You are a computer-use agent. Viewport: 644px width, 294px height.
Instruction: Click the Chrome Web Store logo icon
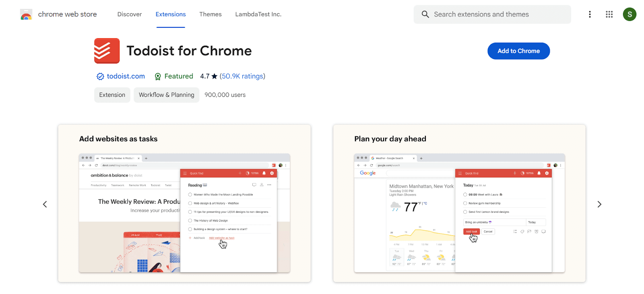point(26,14)
